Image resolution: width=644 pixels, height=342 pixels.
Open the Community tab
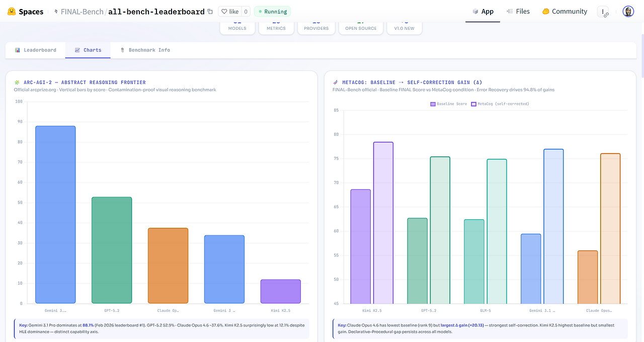tap(565, 12)
